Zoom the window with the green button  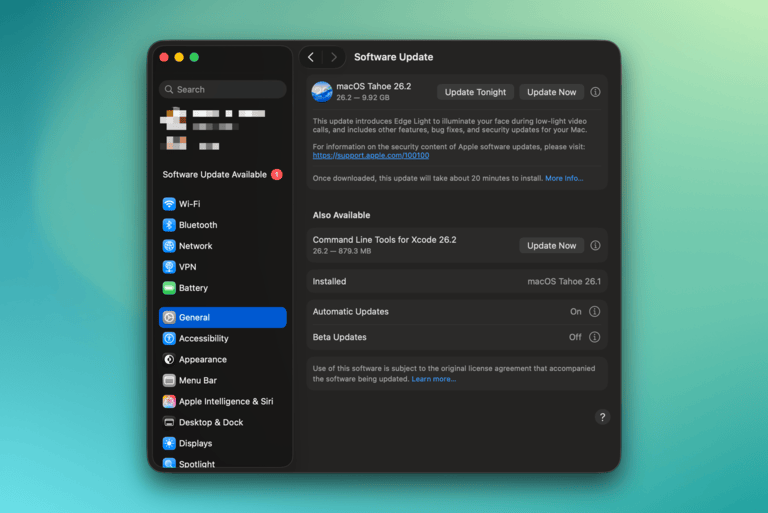[194, 57]
